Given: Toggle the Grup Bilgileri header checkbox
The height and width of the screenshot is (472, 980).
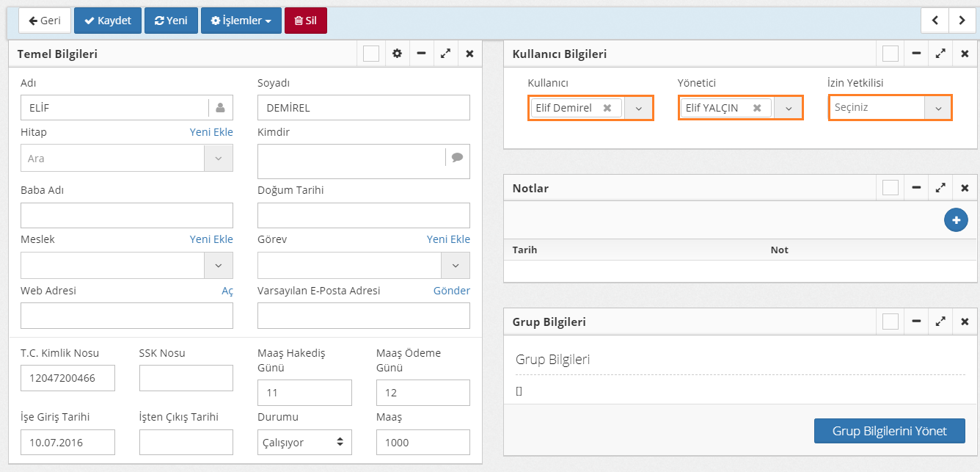Looking at the screenshot, I should click(x=891, y=322).
